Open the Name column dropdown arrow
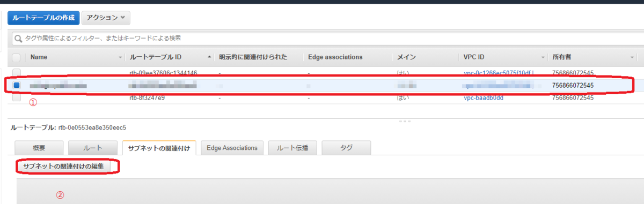The height and width of the screenshot is (204, 644). click(120, 57)
